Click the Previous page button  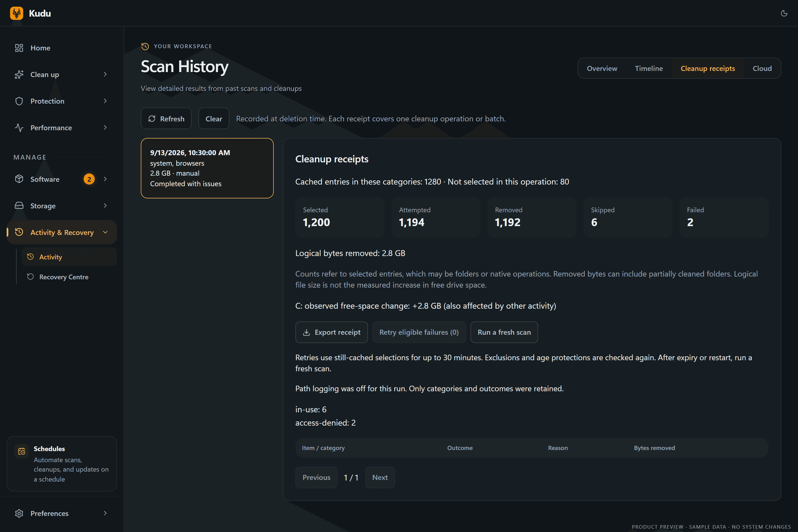point(316,477)
